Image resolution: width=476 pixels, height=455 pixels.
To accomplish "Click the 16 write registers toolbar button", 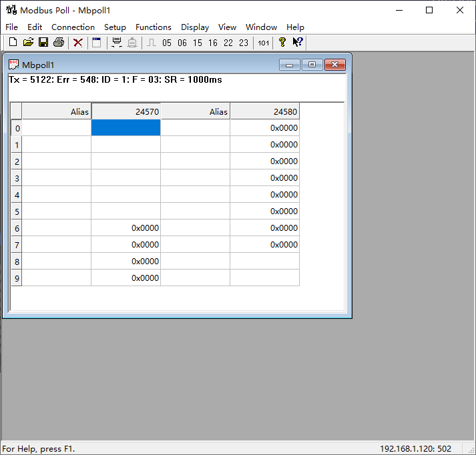I will click(x=213, y=43).
